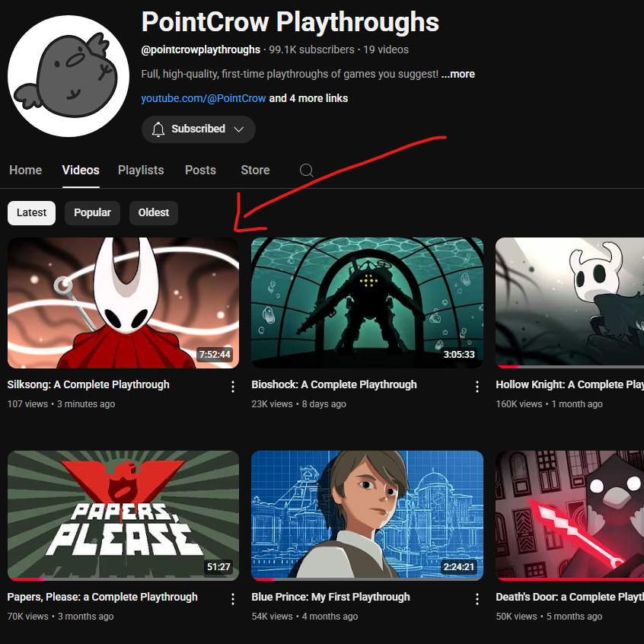Screen dimensions: 644x644
Task: Expand the Subscribed dropdown chevron
Action: [x=238, y=129]
